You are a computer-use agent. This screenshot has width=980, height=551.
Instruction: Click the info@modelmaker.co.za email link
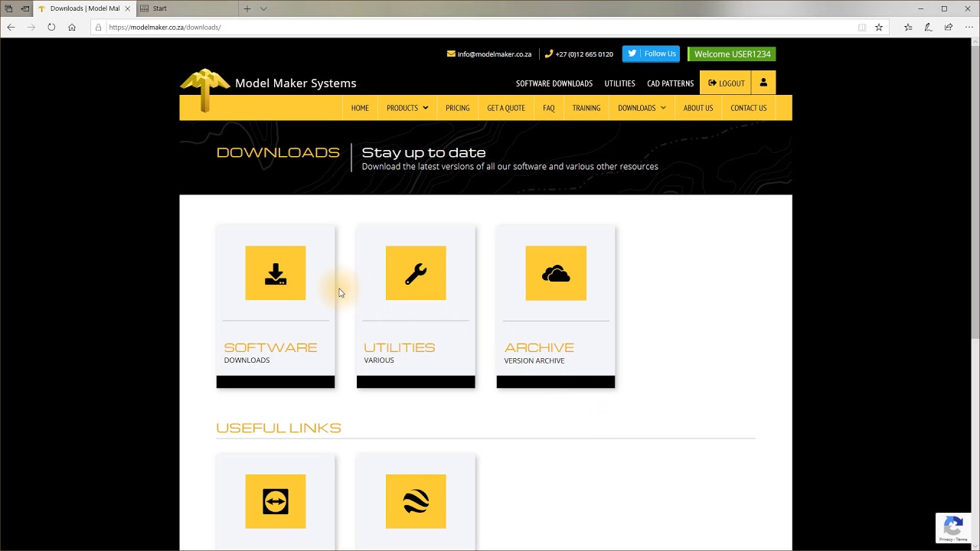[489, 54]
